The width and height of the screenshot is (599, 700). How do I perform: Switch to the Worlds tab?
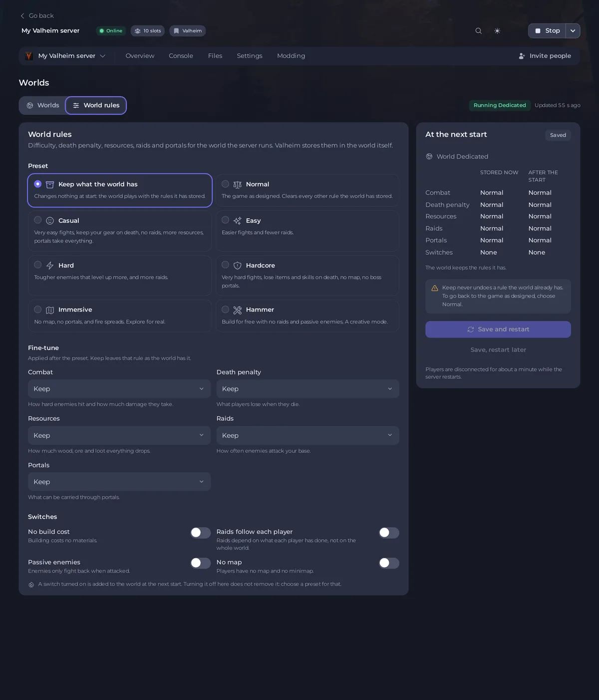tap(43, 105)
